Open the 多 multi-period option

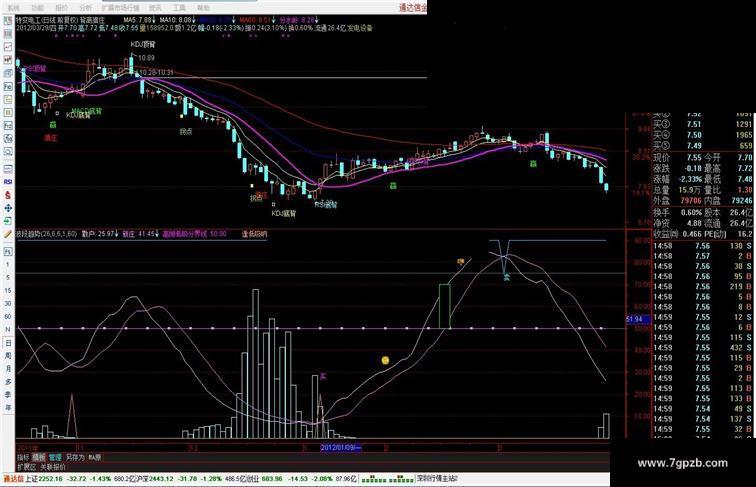pos(8,382)
